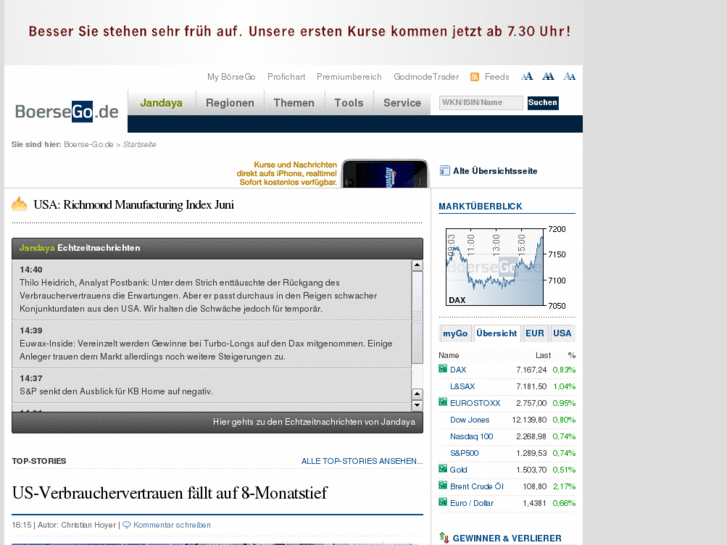
Task: Open the S&P500 index link
Action: [x=464, y=453]
